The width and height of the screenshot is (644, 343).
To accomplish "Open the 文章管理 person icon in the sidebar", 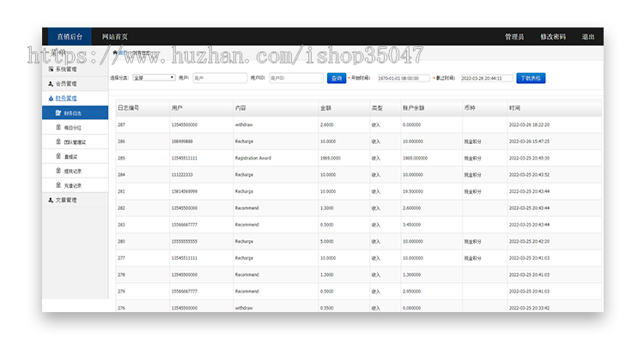I will [51, 200].
